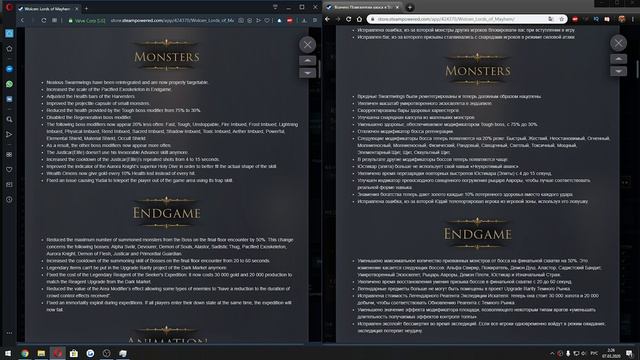Open search in Opera sidebar
This screenshot has height=360, width=640.
click(x=9, y=119)
